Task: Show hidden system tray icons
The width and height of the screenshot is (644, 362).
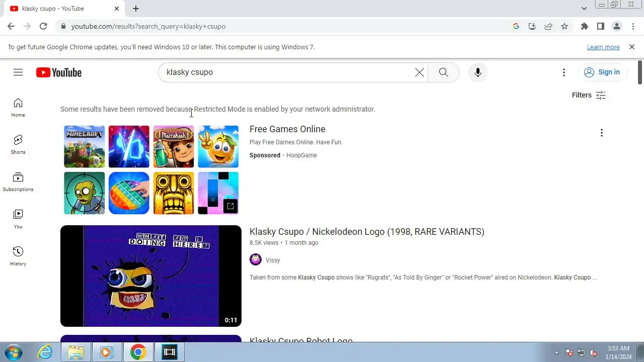Action: pos(556,352)
